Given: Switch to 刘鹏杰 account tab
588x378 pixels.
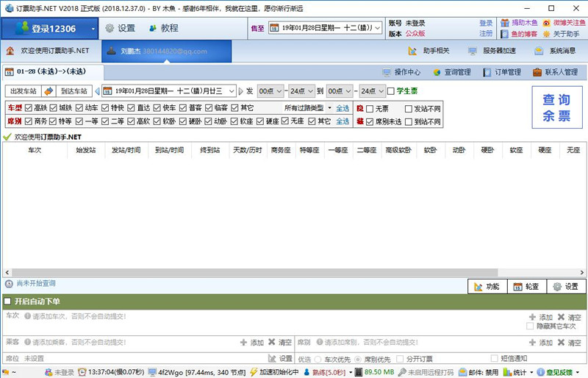Looking at the screenshot, I should (x=167, y=51).
